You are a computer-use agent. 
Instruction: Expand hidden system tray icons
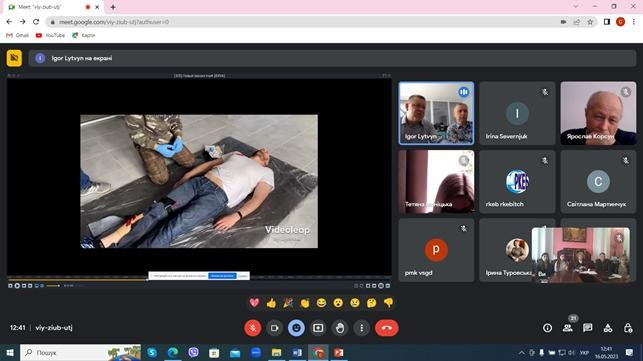click(x=522, y=352)
